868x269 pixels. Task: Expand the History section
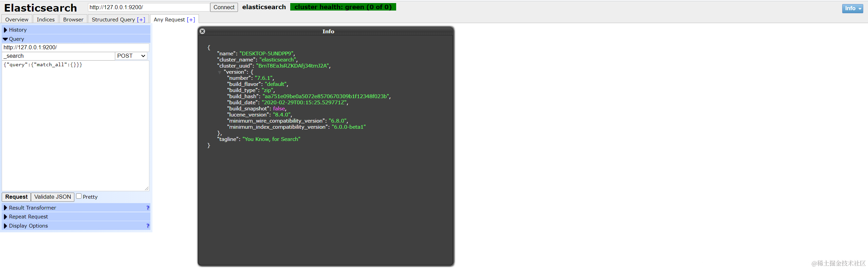[x=76, y=30]
